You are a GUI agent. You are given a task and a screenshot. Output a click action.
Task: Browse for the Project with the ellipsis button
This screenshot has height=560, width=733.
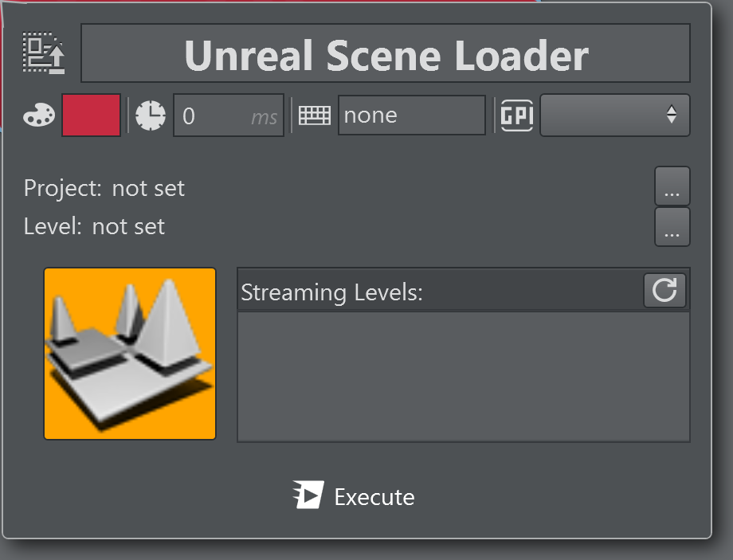click(x=672, y=187)
